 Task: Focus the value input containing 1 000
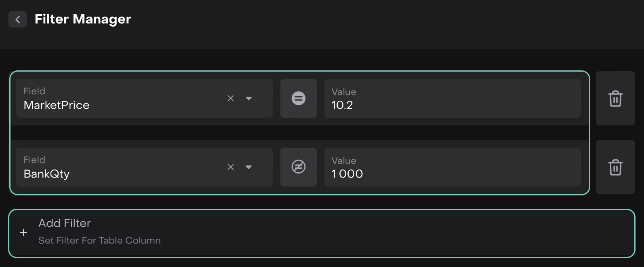point(452,174)
